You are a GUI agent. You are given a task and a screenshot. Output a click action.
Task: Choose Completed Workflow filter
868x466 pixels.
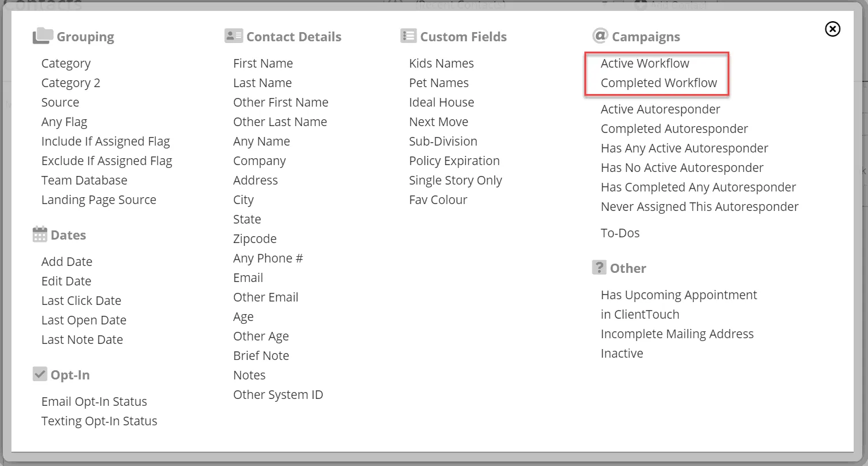[658, 83]
